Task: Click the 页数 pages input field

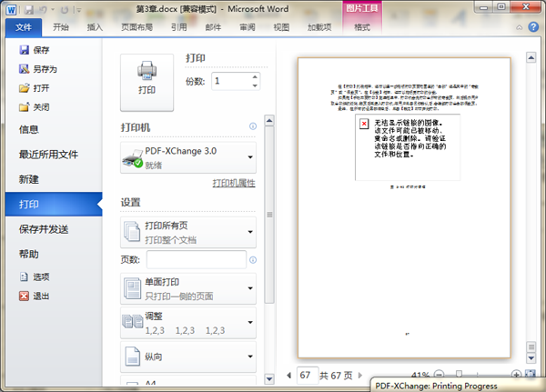Action: (197, 260)
